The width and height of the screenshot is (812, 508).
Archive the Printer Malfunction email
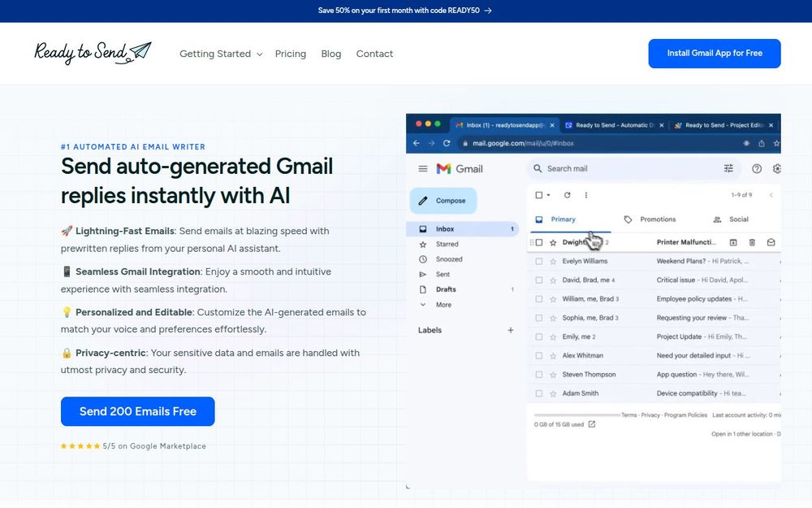click(x=733, y=242)
